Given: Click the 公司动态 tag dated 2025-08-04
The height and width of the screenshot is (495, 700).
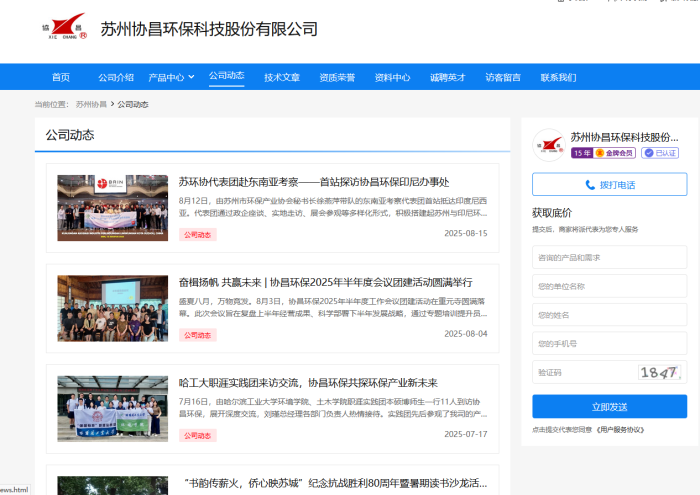Looking at the screenshot, I should pyautogui.click(x=197, y=335).
